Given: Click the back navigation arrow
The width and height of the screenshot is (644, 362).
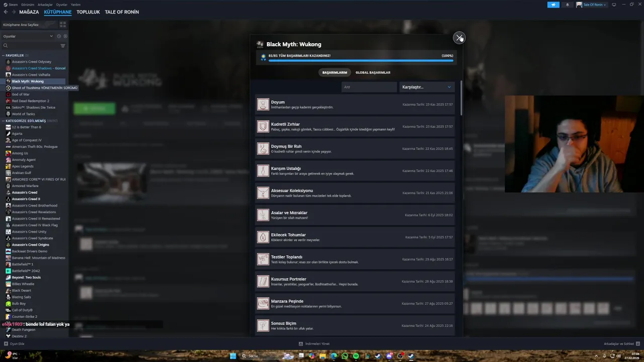Looking at the screenshot, I should click(6, 12).
